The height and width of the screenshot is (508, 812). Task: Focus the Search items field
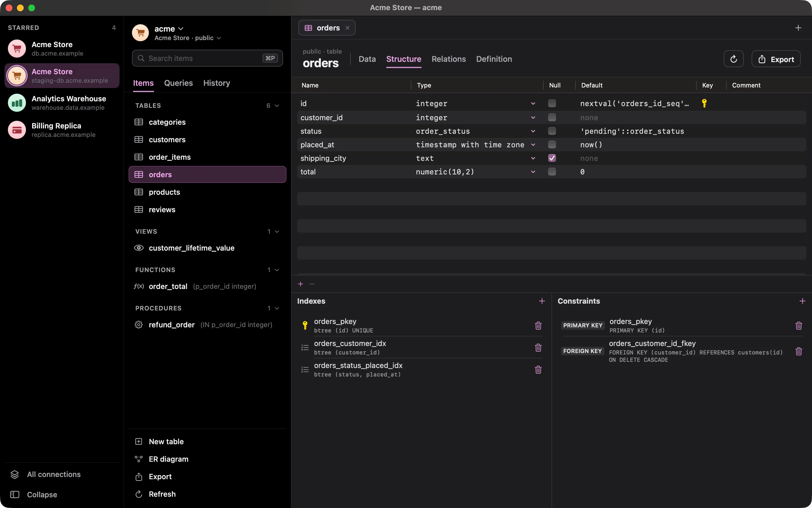tap(207, 58)
